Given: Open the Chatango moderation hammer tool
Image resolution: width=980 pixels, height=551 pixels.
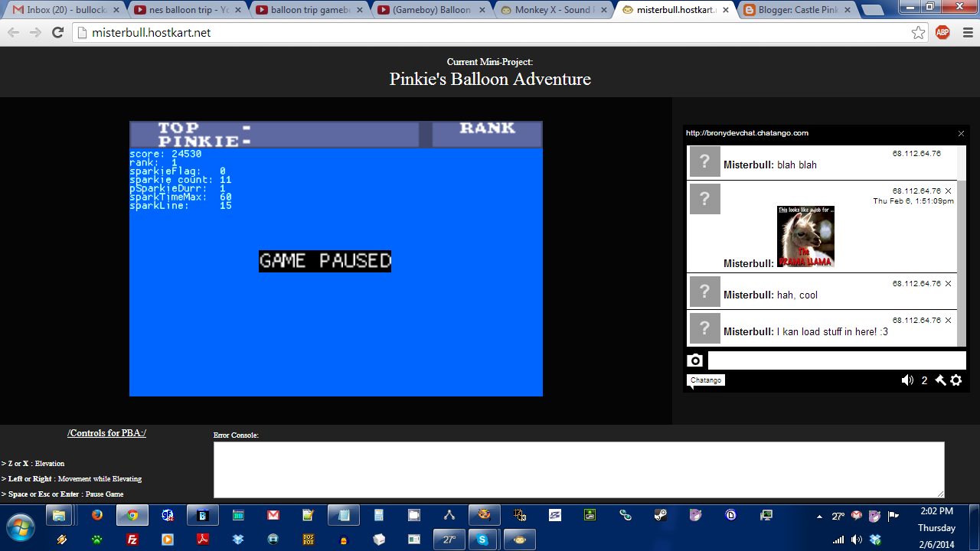Looking at the screenshot, I should pyautogui.click(x=941, y=380).
